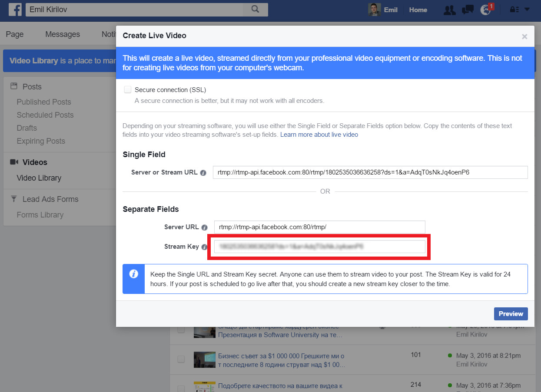Click the Posts section icon
This screenshot has width=541, height=392.
click(14, 86)
